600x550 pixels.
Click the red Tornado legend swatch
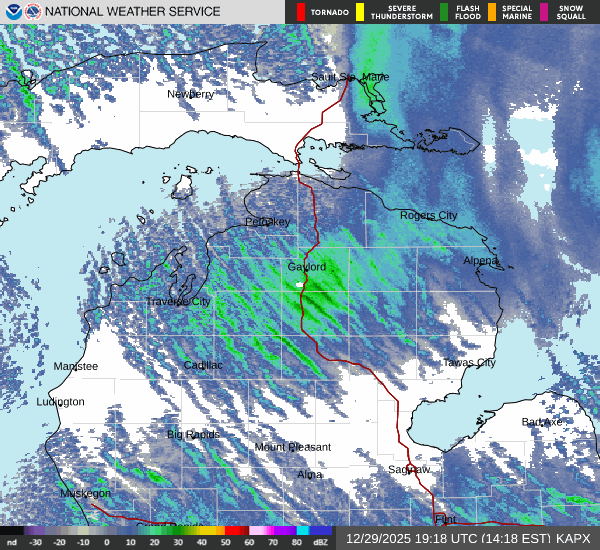coord(301,12)
